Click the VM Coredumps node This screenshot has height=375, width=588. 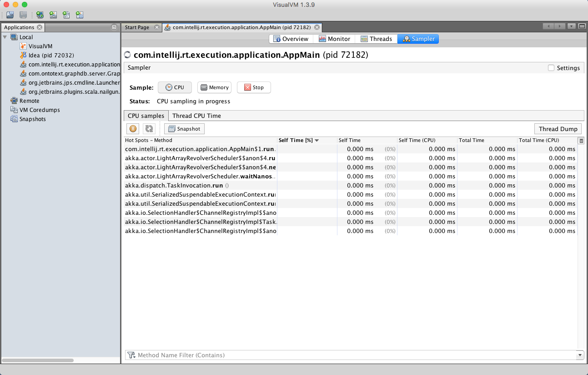[x=35, y=110]
